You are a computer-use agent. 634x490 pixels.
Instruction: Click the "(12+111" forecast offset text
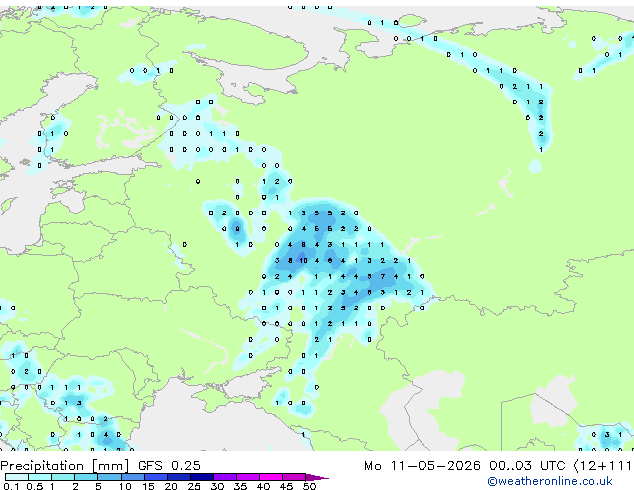(x=603, y=466)
